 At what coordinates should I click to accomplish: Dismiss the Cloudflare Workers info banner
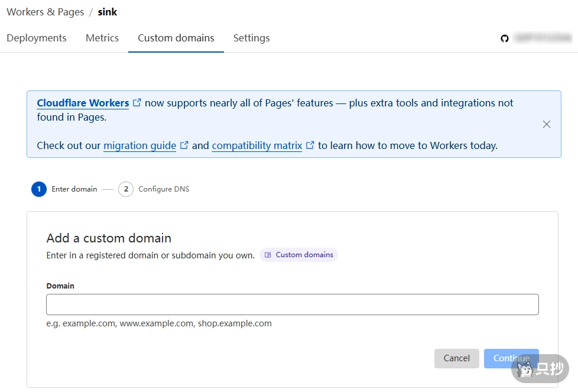(547, 124)
